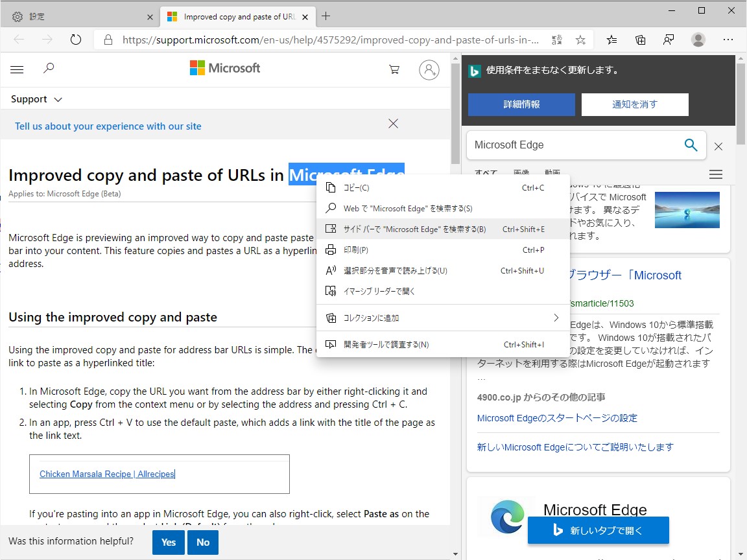Click the print icon in context menu
The image size is (747, 560).
pos(331,250)
